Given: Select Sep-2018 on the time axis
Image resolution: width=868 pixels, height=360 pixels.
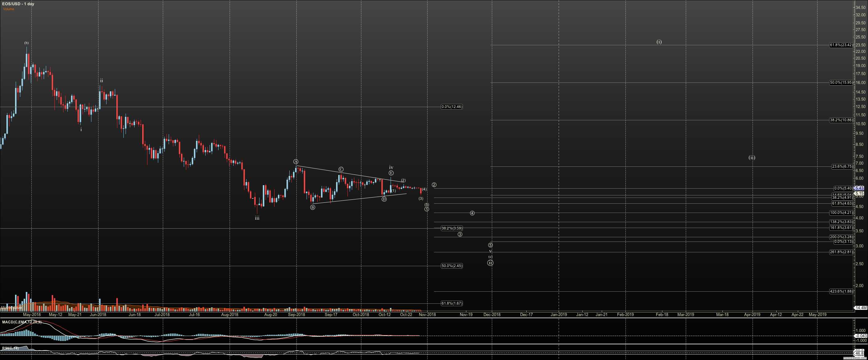Looking at the screenshot, I should (296, 314).
